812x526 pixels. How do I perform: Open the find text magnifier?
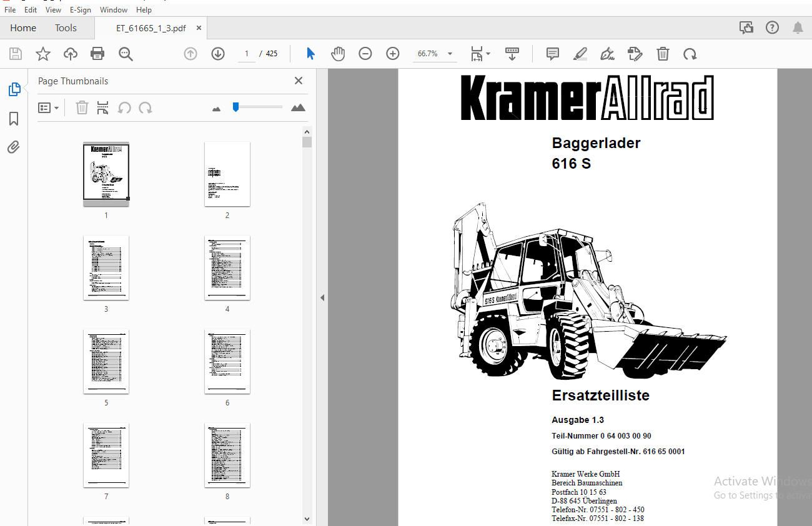coord(126,54)
